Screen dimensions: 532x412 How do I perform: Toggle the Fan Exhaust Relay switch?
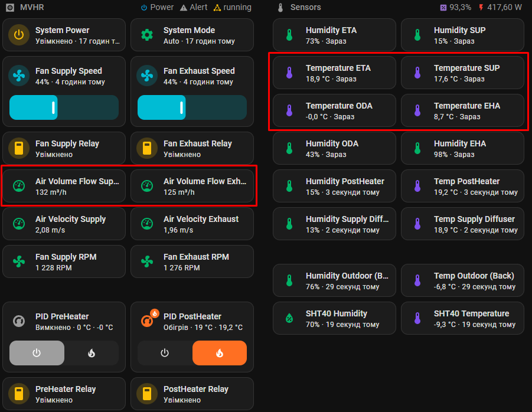(x=147, y=149)
